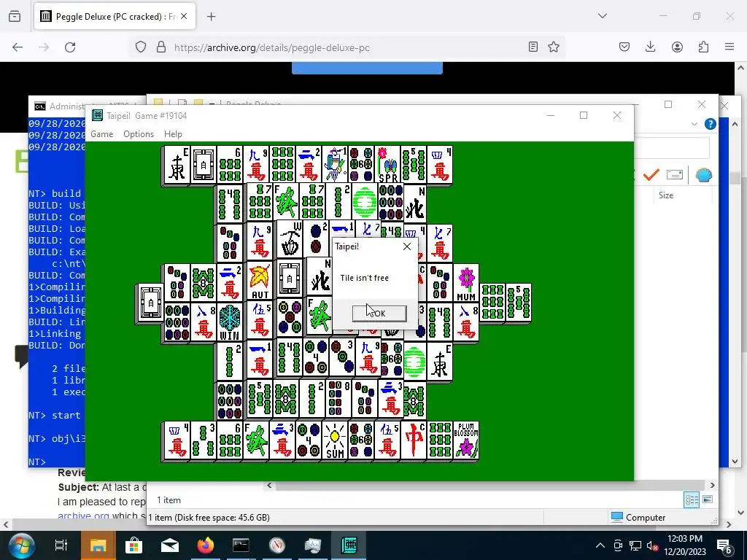This screenshot has width=747, height=560.
Task: Open the Game menu in Taipei
Action: coord(102,134)
